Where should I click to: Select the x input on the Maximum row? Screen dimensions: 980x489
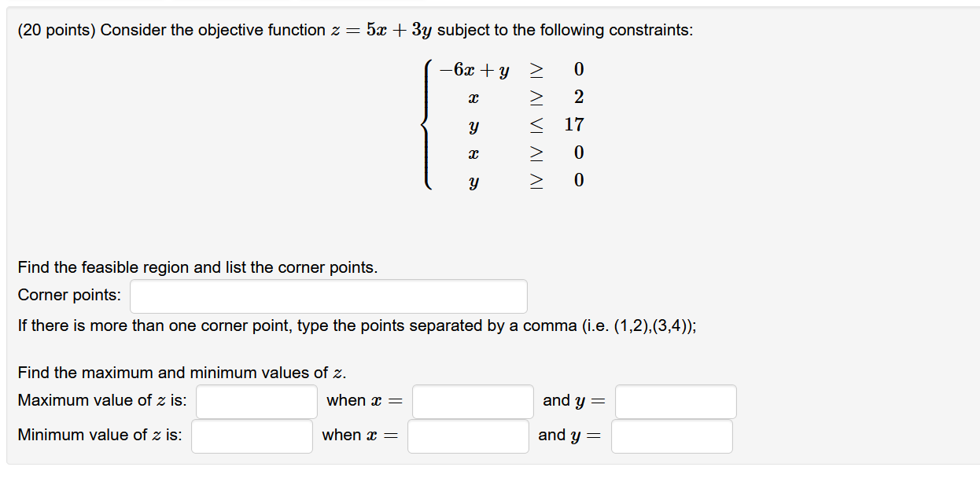click(473, 401)
